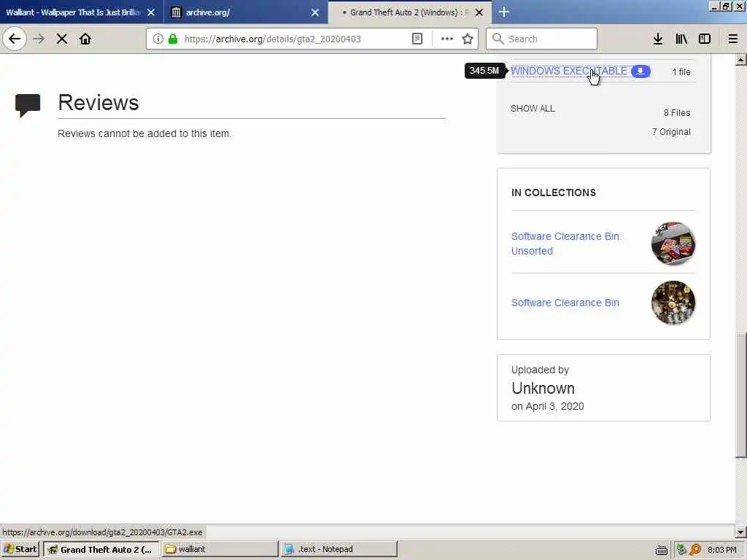Open the Library icon in toolbar
This screenshot has height=560, width=747.
click(x=681, y=39)
